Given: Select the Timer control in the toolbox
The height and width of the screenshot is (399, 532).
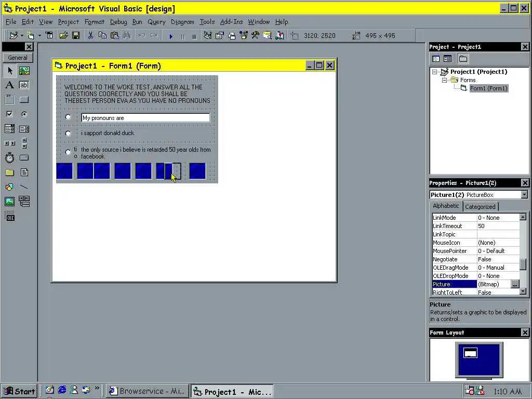Looking at the screenshot, I should (x=10, y=158).
